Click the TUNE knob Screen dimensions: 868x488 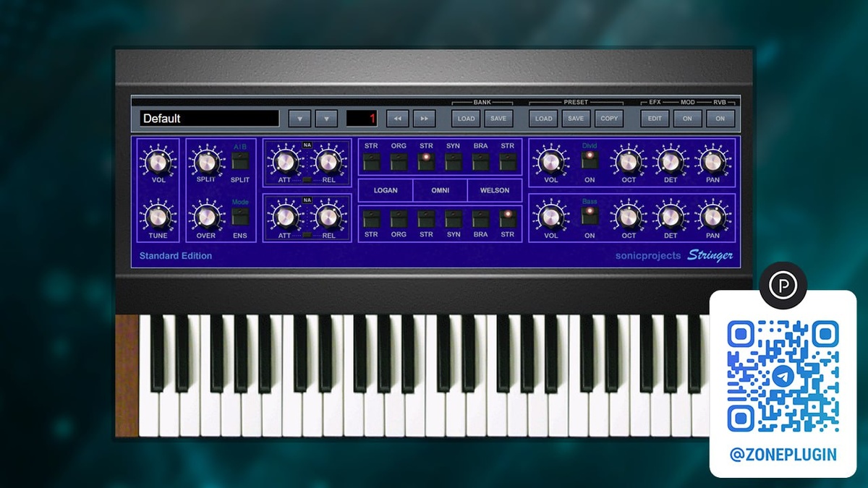pos(158,216)
